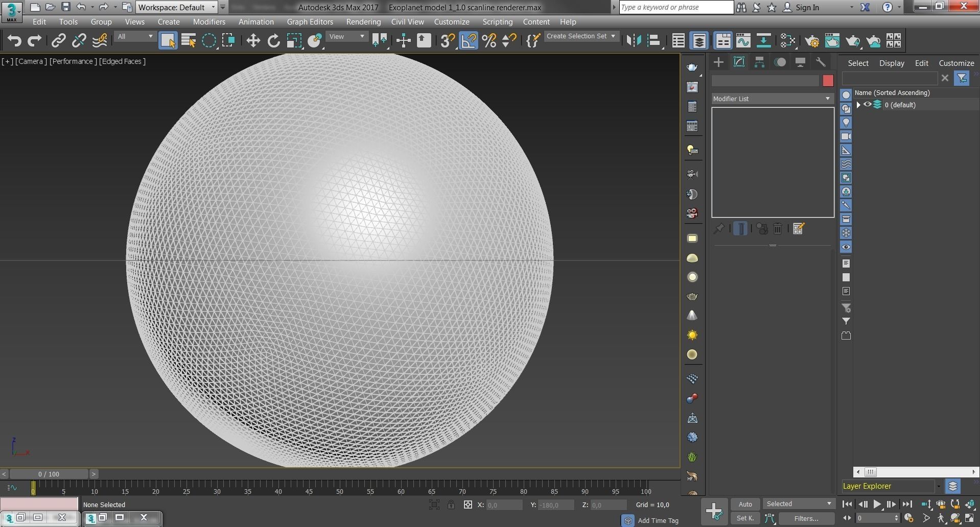The width and height of the screenshot is (980, 527).
Task: Switch to the Create command panel
Action: tap(718, 62)
